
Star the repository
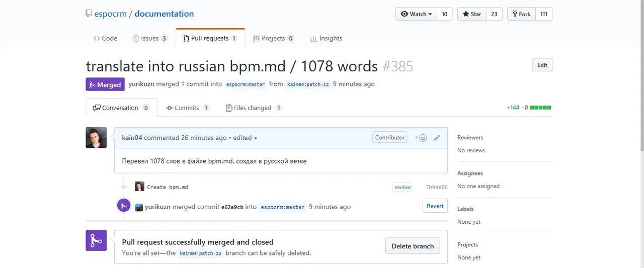click(472, 14)
